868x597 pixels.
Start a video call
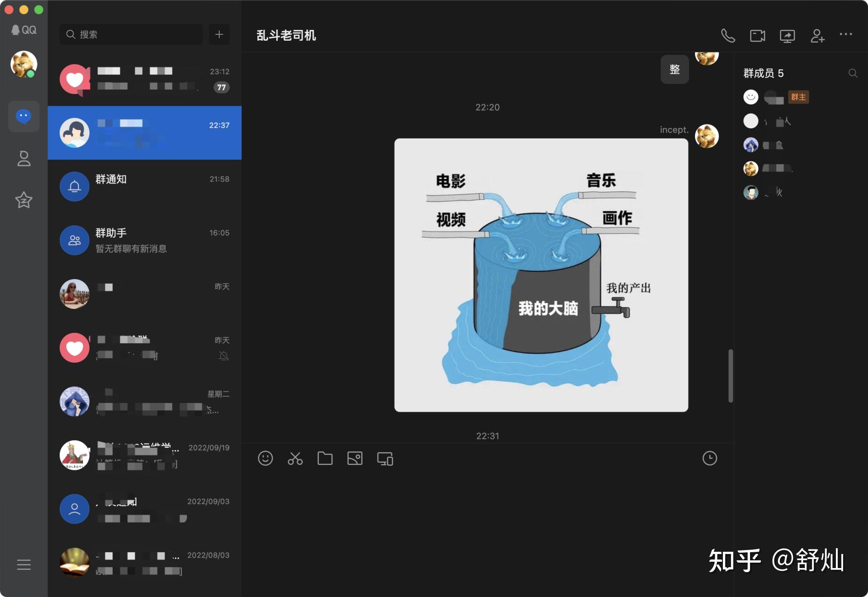(758, 35)
